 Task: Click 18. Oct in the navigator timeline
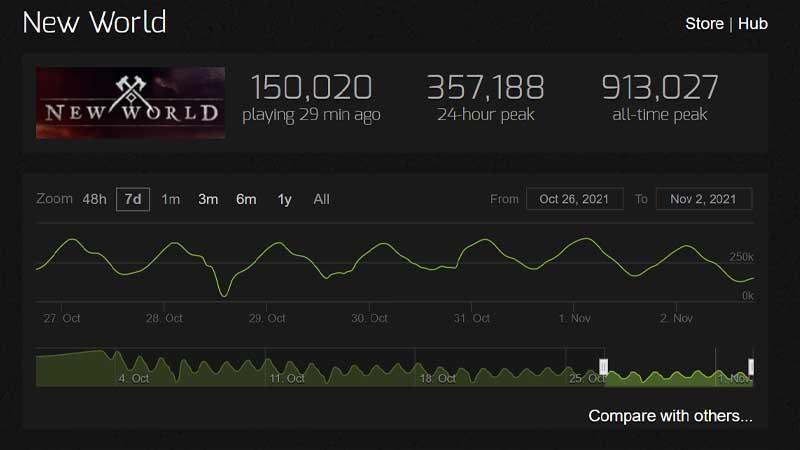[x=438, y=379]
